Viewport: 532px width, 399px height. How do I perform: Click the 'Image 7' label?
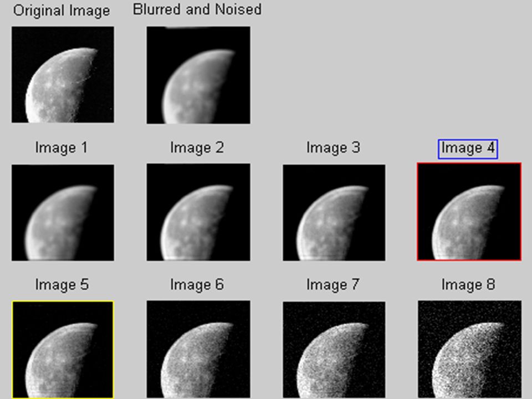[333, 285]
